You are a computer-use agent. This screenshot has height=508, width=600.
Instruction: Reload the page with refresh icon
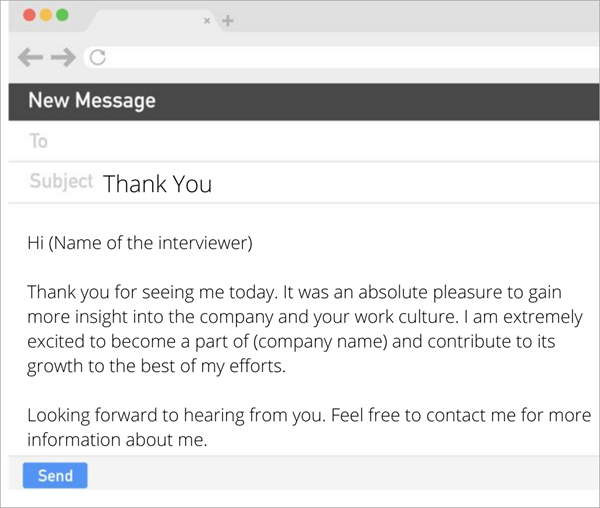point(98,58)
